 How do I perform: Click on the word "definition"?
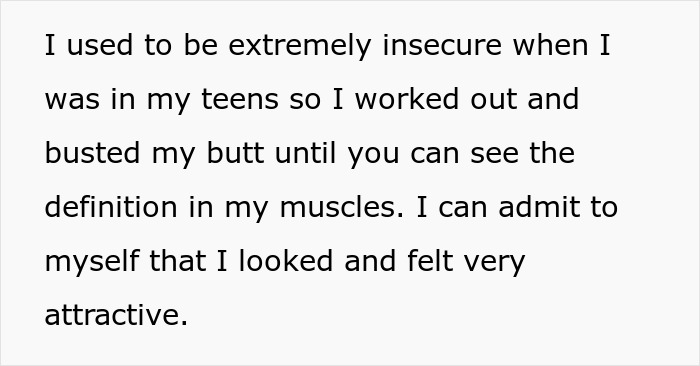click(111, 207)
